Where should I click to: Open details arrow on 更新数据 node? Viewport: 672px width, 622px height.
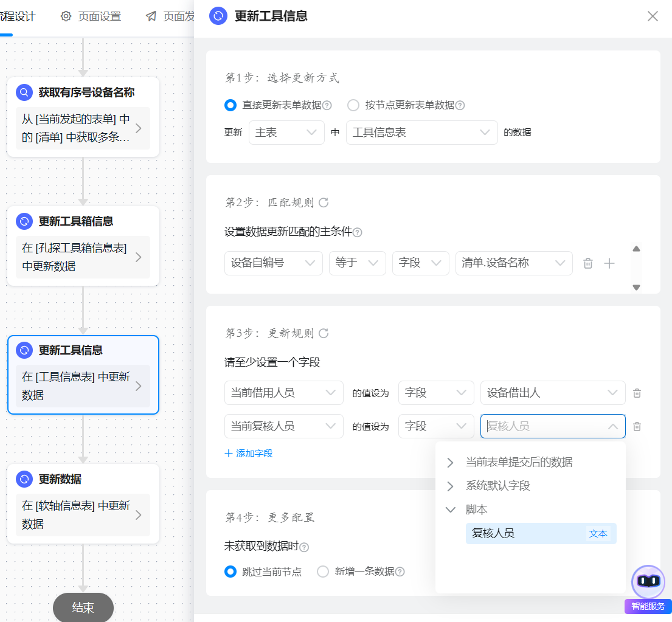click(139, 515)
